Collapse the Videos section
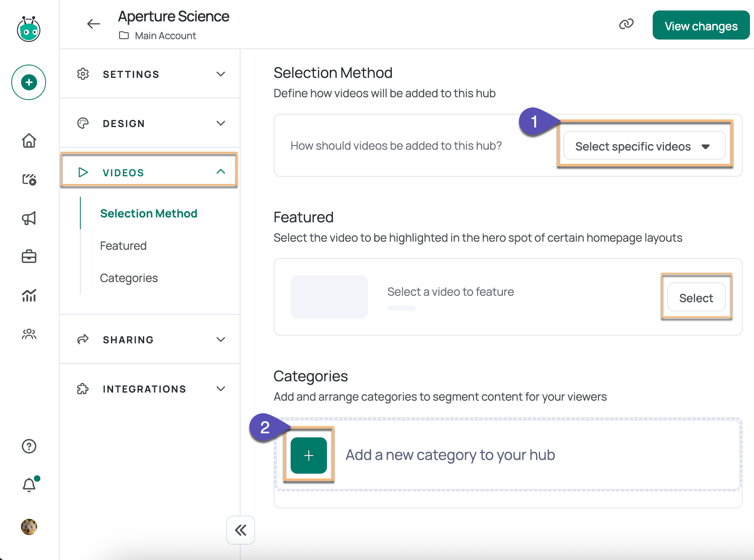Screen dimensions: 754x560 (x=150, y=172)
